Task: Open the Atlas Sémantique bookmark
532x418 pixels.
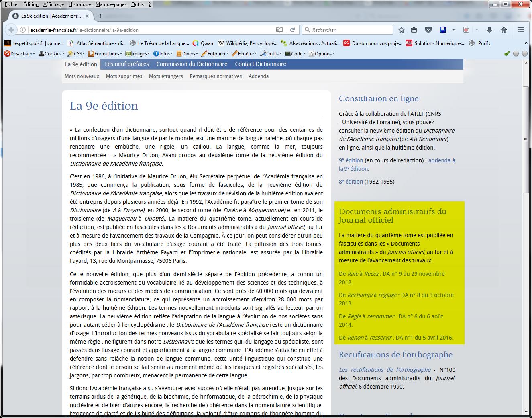Action: (97, 43)
